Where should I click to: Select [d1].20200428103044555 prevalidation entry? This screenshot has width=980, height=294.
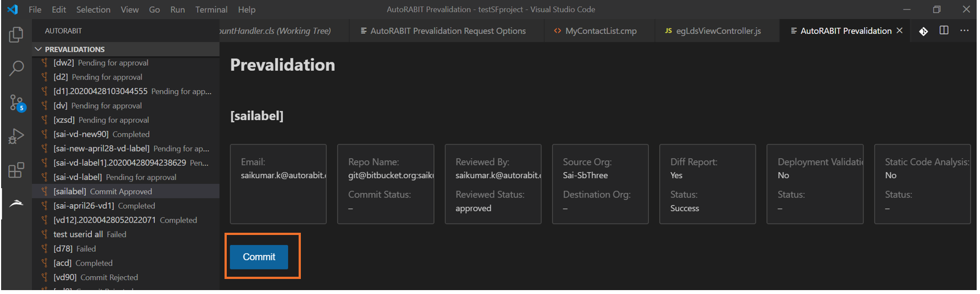coord(126,91)
